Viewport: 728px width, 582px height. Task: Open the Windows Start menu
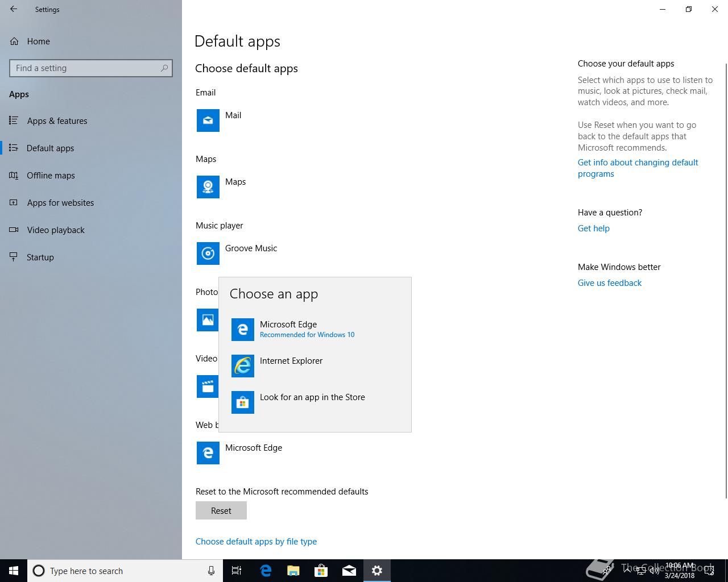[14, 571]
